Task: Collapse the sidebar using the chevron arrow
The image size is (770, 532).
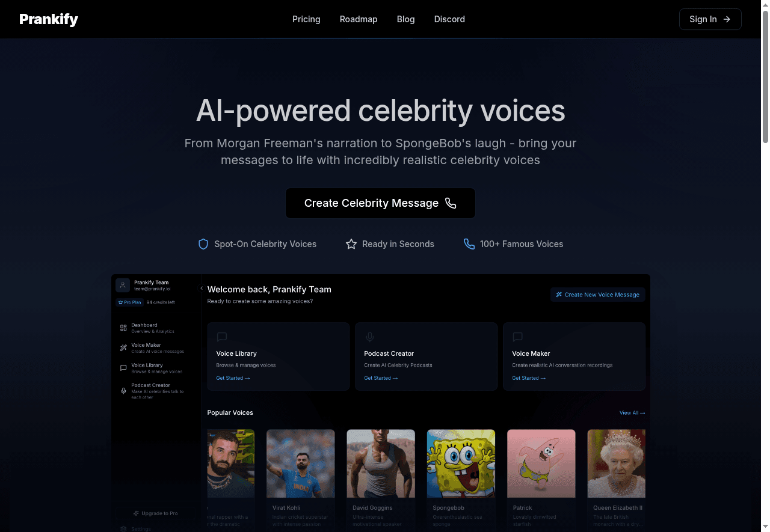Action: click(x=202, y=289)
